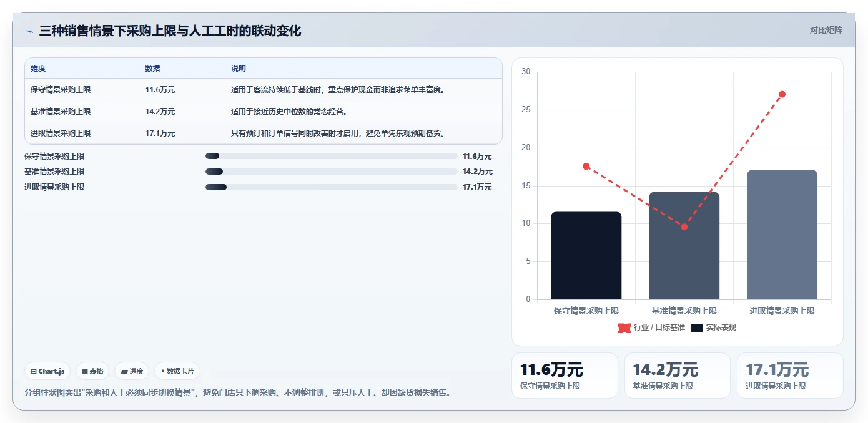868x423 pixels.
Task: Click the 进取情景采购上限 progress bar
Action: [332, 187]
